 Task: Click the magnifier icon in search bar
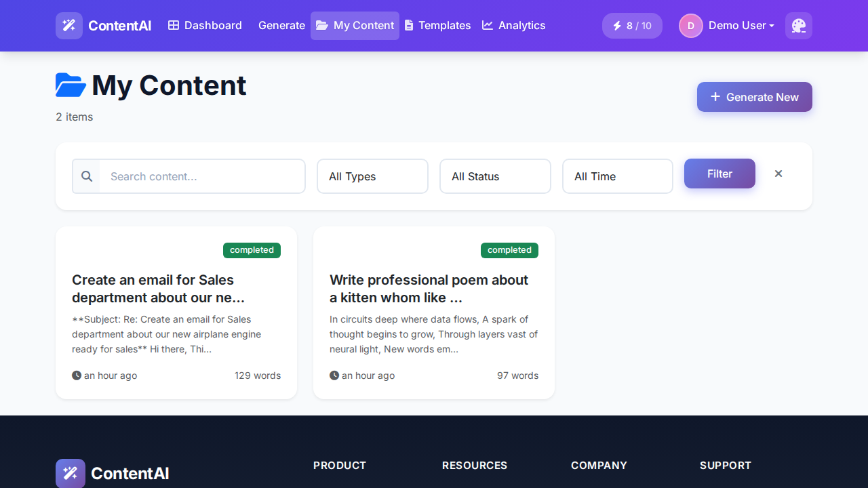(x=87, y=176)
